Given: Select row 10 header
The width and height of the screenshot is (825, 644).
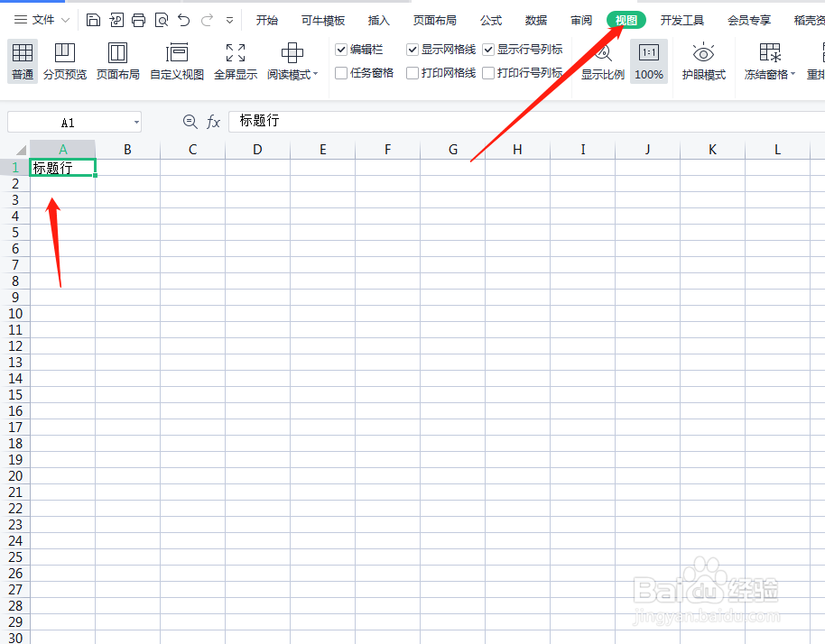Looking at the screenshot, I should coord(14,314).
